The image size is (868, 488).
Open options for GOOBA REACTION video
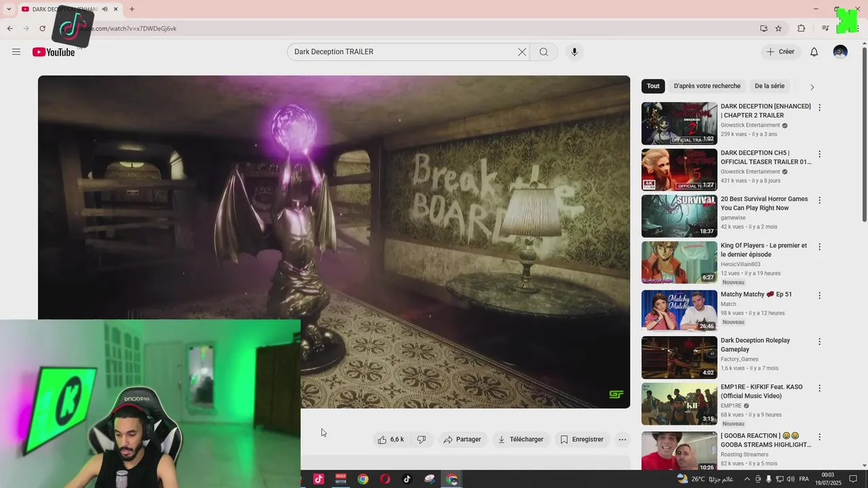819,437
